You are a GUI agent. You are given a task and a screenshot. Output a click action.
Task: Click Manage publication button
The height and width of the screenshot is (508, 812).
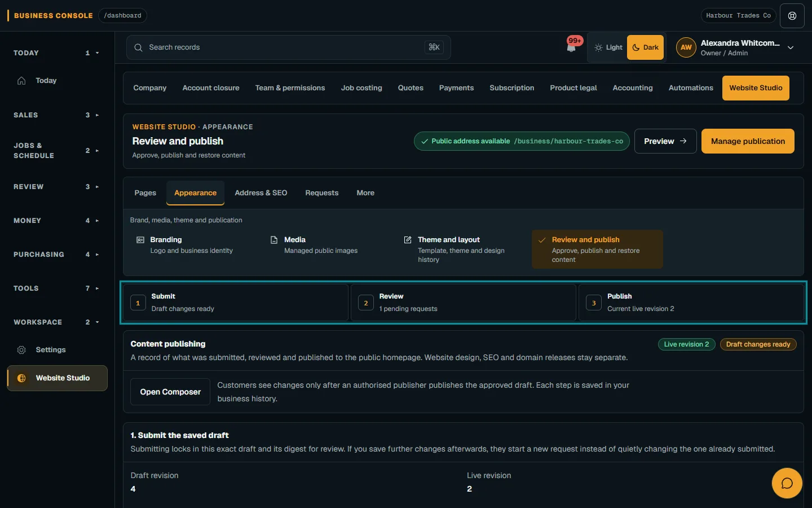[748, 141]
